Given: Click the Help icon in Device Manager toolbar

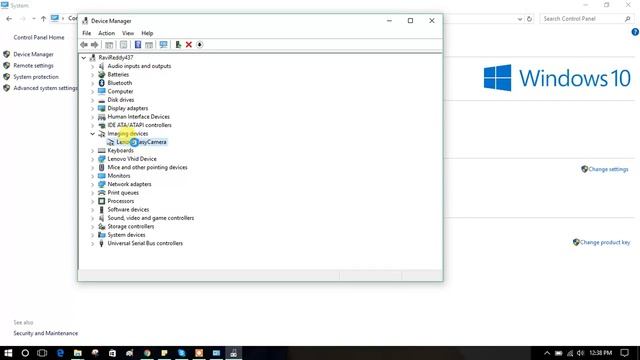Looking at the screenshot, I should (138, 44).
